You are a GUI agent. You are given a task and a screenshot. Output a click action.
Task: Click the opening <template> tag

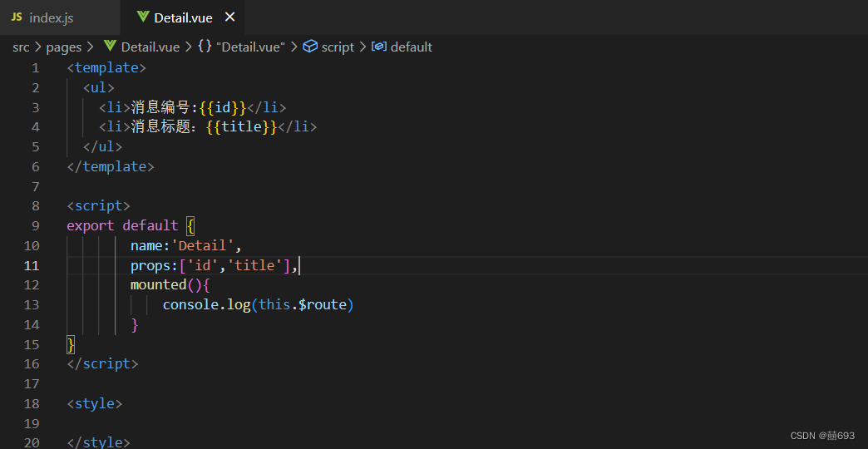(106, 67)
